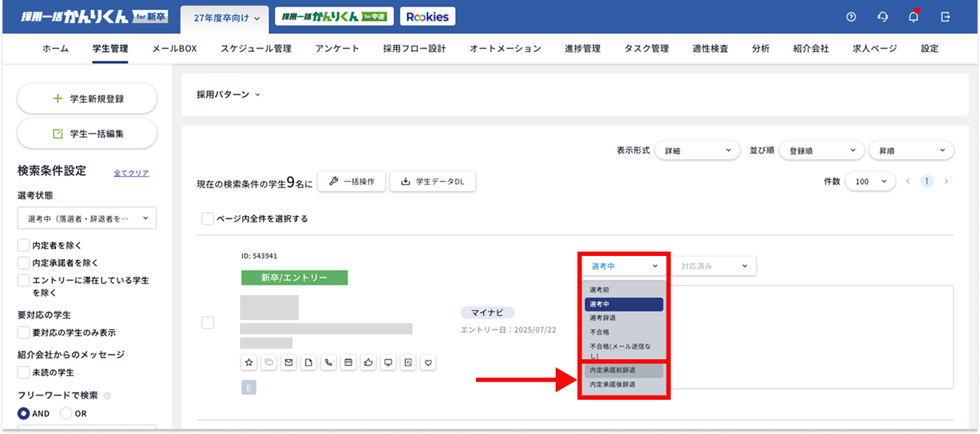This screenshot has width=980, height=434.
Task: Open the edit note icon on student card
Action: tap(408, 362)
